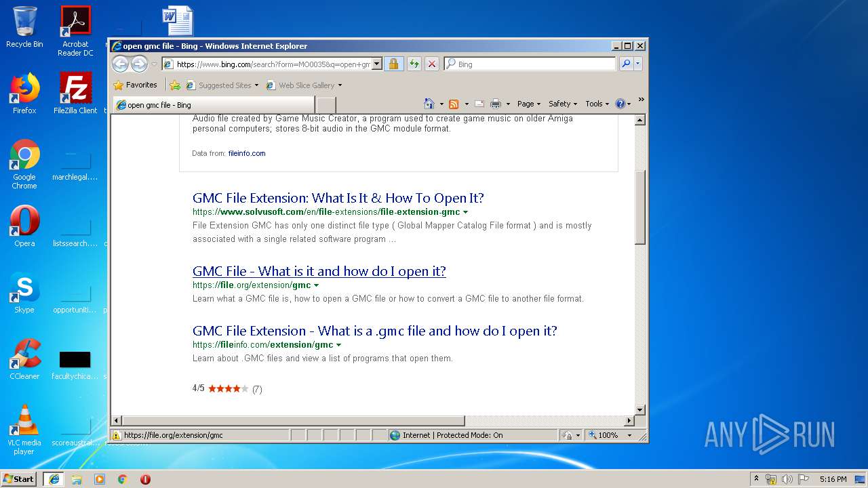Open Web Slice Gallery favorites item
868x488 pixels.
click(304, 85)
